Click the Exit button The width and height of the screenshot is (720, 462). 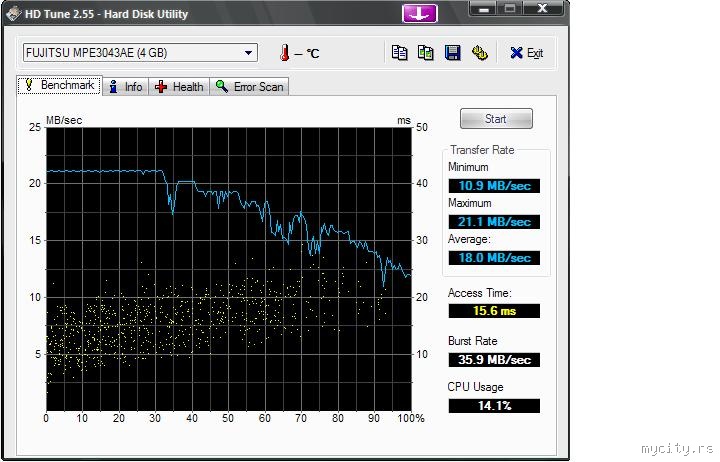click(526, 53)
